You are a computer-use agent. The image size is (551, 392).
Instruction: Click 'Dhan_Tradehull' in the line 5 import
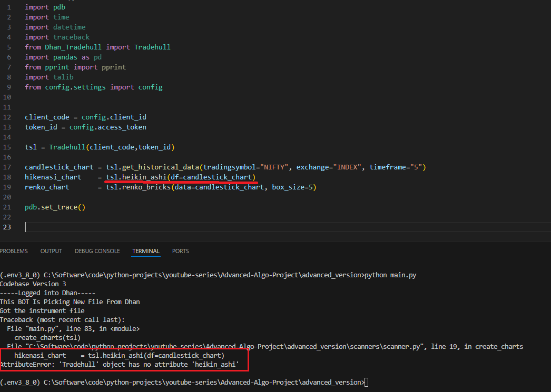click(x=73, y=47)
